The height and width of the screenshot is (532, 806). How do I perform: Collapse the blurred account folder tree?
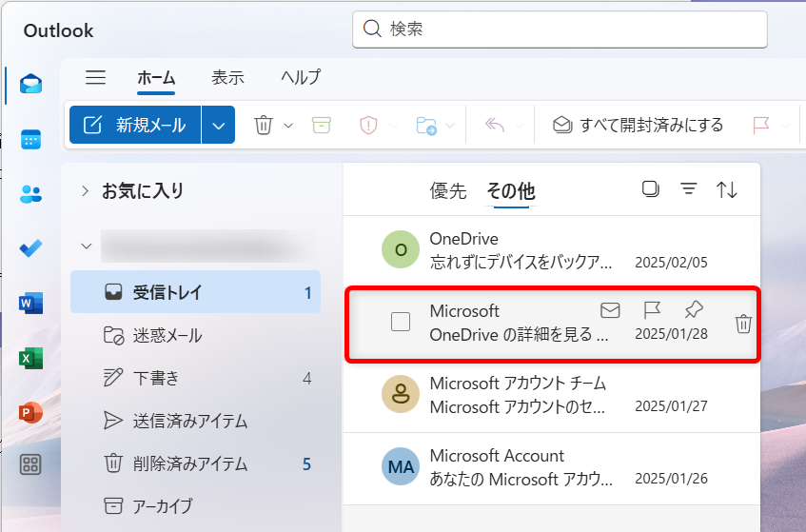[x=86, y=246]
